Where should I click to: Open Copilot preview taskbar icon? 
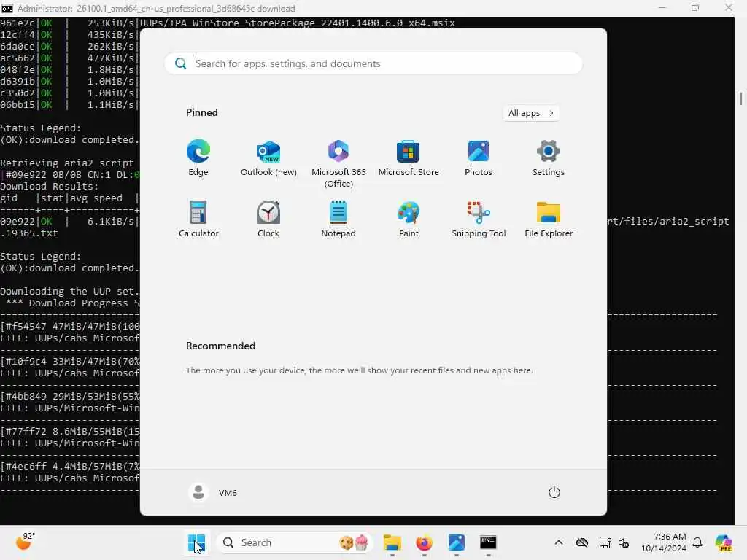click(x=724, y=542)
